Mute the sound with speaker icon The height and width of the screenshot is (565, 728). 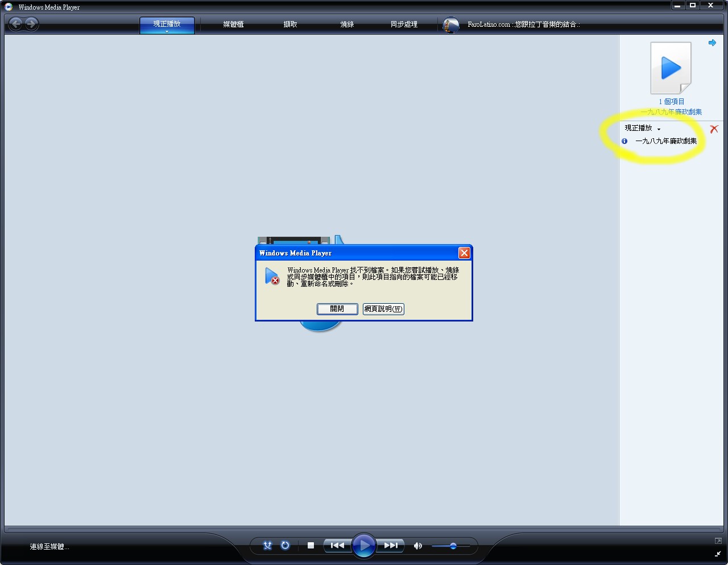418,546
